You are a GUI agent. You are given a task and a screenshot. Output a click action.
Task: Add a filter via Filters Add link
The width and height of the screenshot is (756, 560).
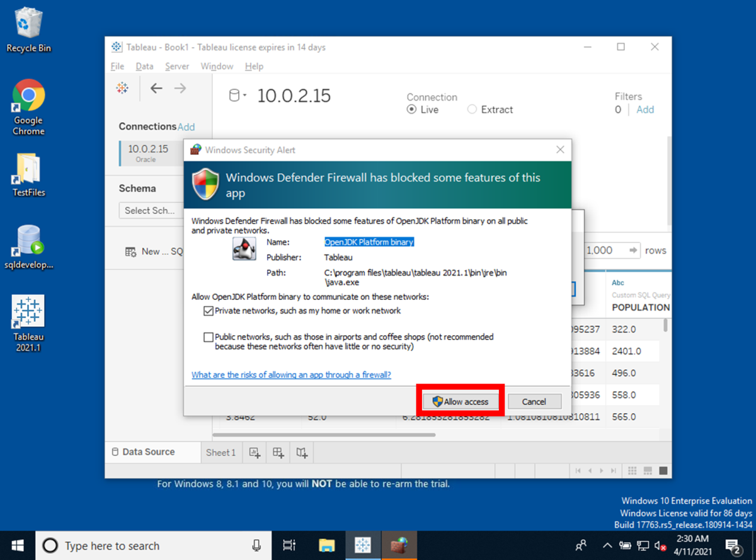[645, 109]
